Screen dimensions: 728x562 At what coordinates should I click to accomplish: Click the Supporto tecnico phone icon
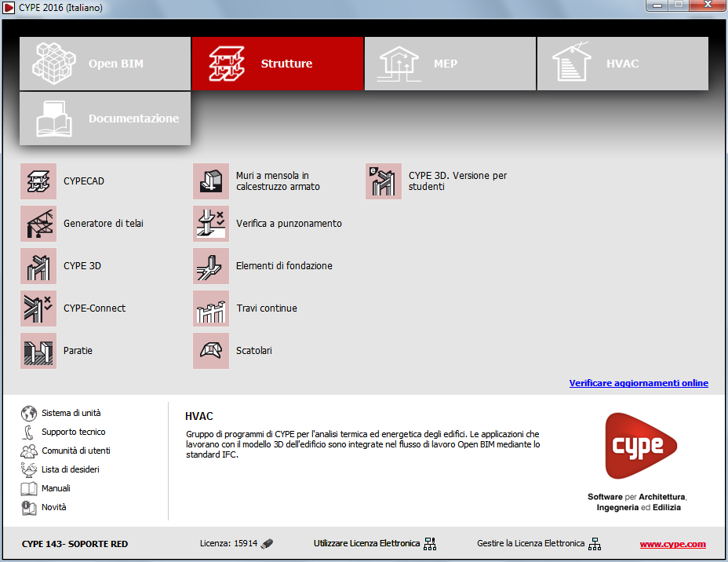(x=29, y=432)
